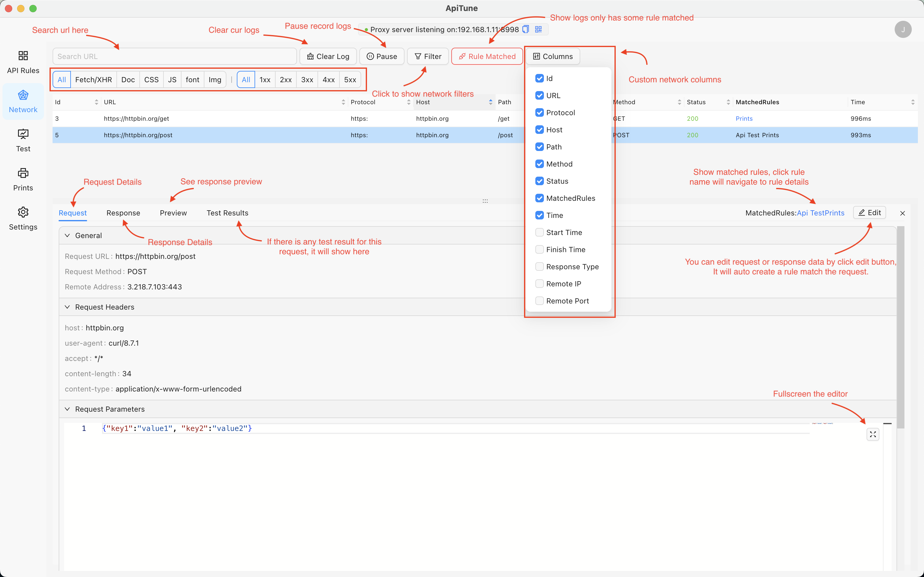Collapse the General section
Image resolution: width=924 pixels, height=577 pixels.
coord(68,235)
